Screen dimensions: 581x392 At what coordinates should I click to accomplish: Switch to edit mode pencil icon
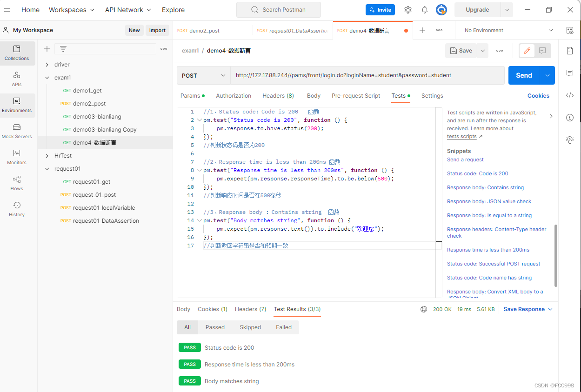[527, 51]
